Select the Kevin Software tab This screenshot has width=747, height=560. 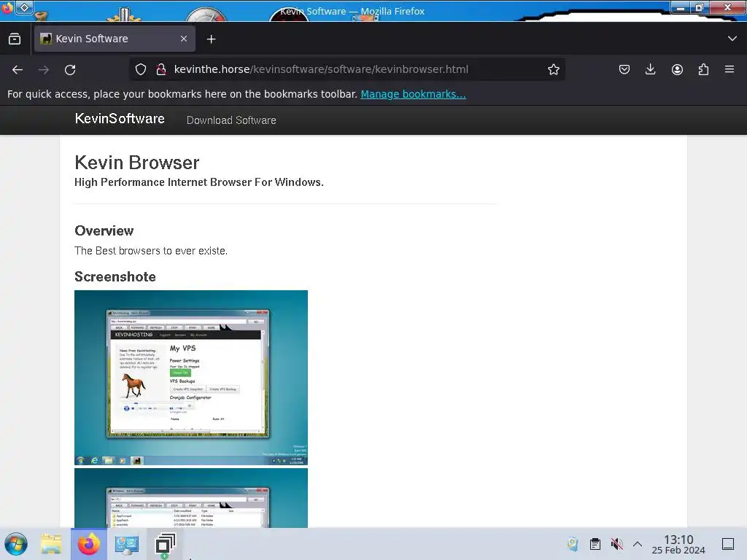click(x=115, y=39)
